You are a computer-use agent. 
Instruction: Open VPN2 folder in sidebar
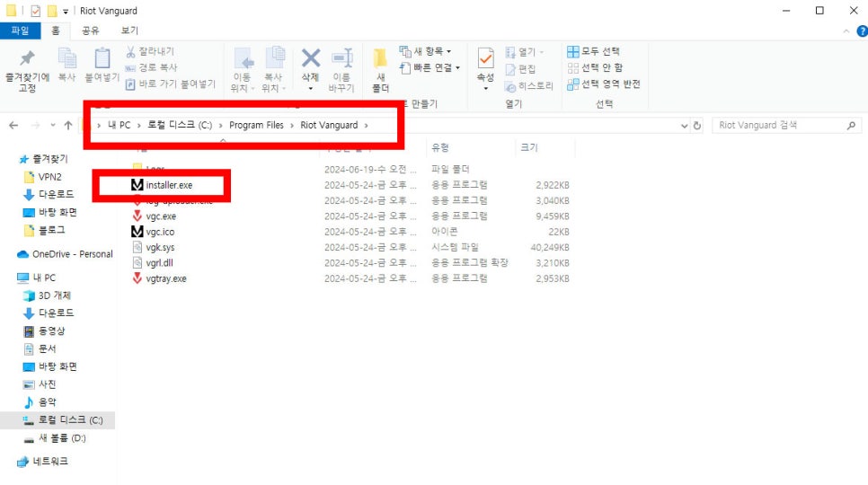pos(43,177)
